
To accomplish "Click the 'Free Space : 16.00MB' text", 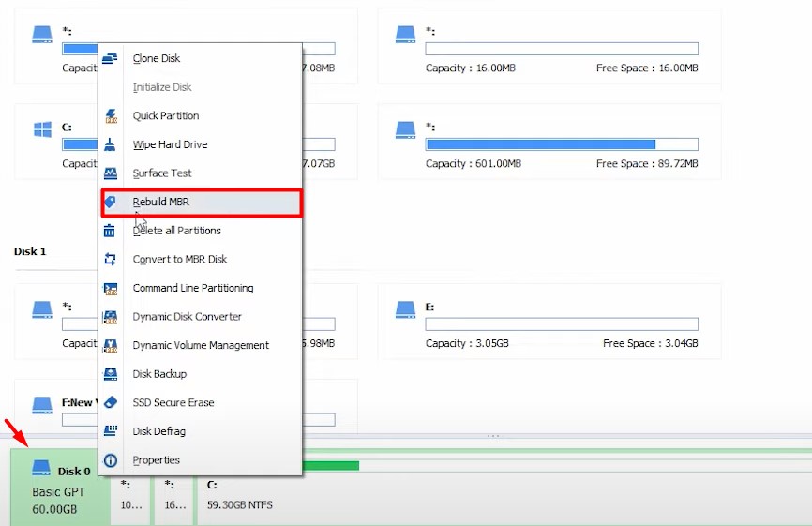I will tap(647, 68).
